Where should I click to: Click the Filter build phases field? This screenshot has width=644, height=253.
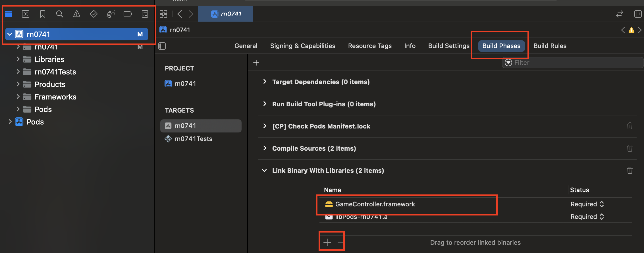(573, 63)
